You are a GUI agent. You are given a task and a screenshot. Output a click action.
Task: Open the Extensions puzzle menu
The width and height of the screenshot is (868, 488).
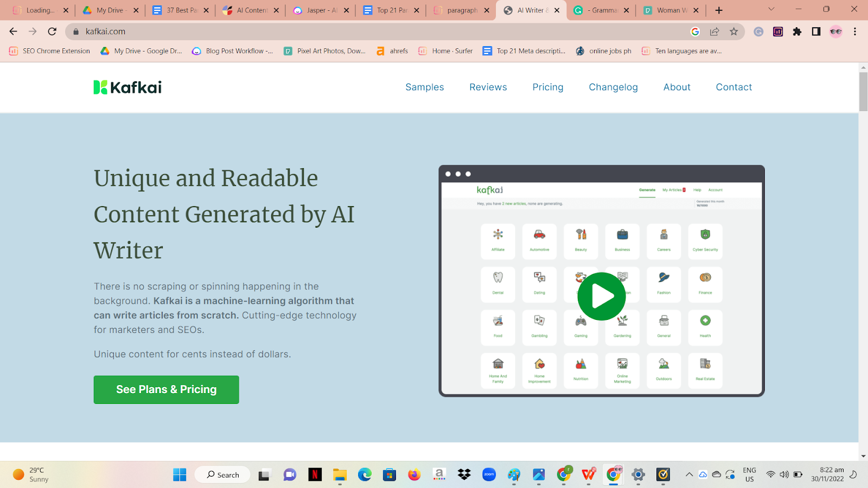pos(797,31)
